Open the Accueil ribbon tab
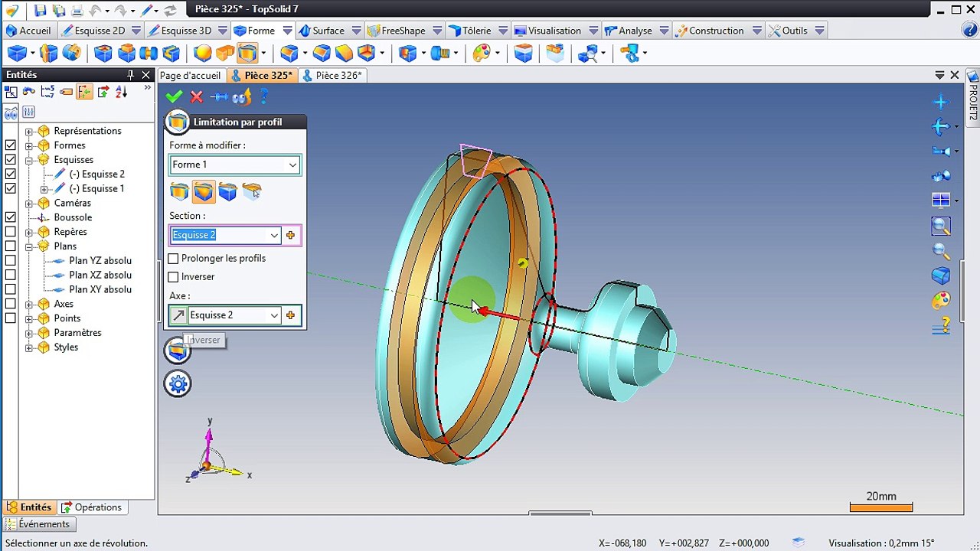Viewport: 980px width, 551px height. 28,31
